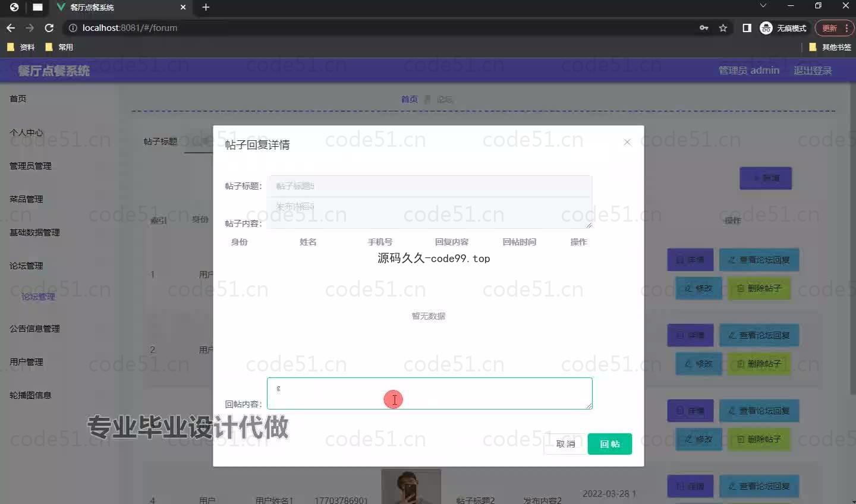
Task: Collapse 论坛管理 sidebar menu
Action: [26, 266]
